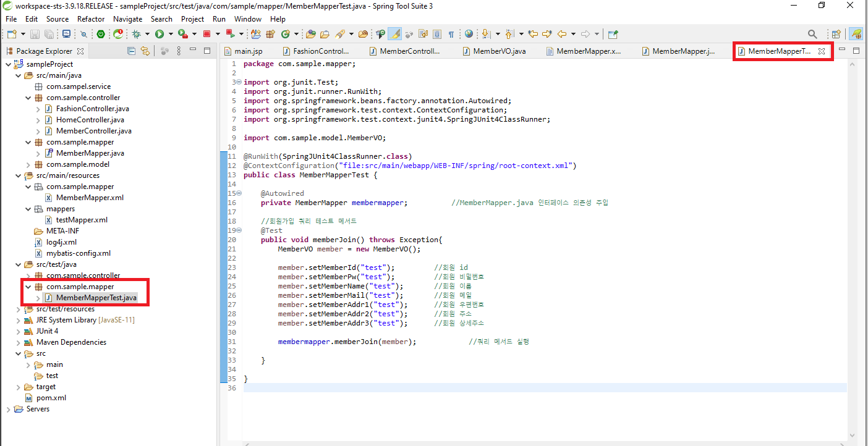Image resolution: width=868 pixels, height=446 pixels.
Task: Minimize the editor area panel
Action: coord(842,50)
